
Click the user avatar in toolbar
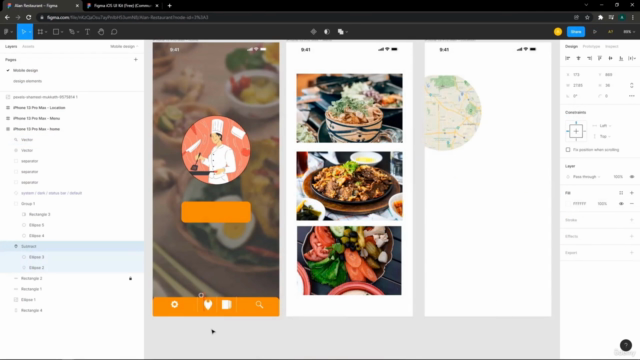pyautogui.click(x=558, y=32)
